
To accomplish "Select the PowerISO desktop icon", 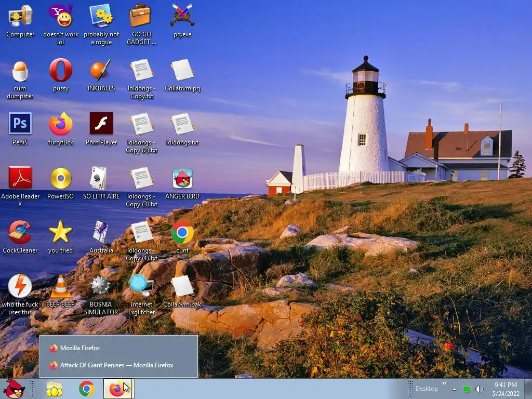I will (x=61, y=183).
